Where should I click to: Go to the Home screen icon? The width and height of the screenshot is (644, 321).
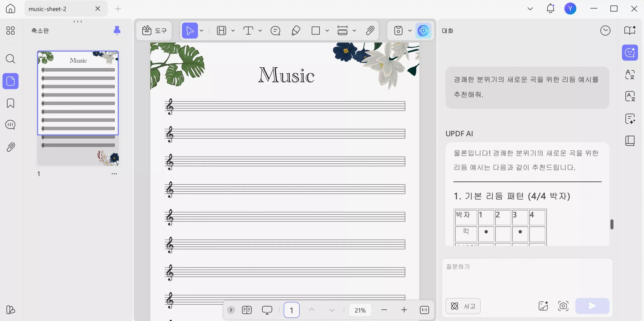coord(10,9)
